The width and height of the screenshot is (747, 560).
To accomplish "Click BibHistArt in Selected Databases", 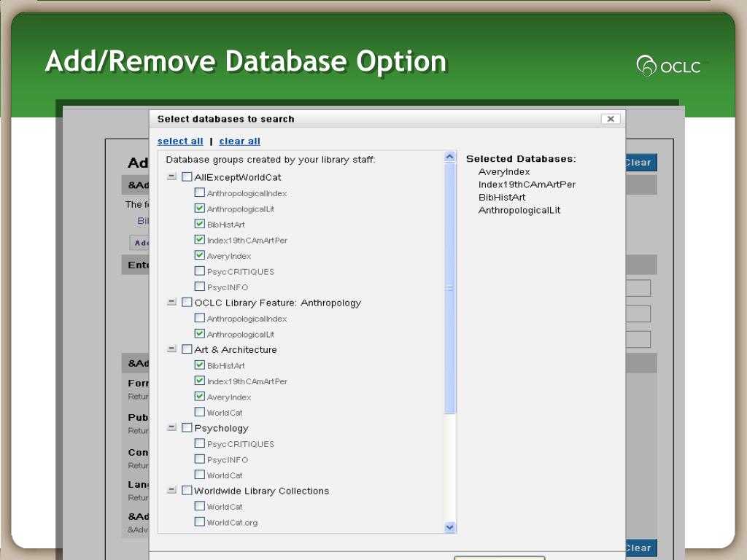I will (502, 197).
